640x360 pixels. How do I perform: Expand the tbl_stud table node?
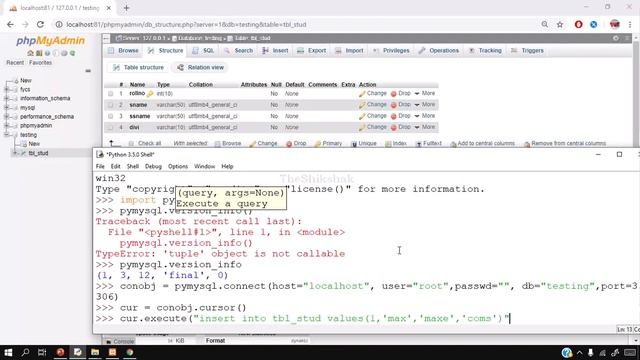pyautogui.click(x=15, y=153)
